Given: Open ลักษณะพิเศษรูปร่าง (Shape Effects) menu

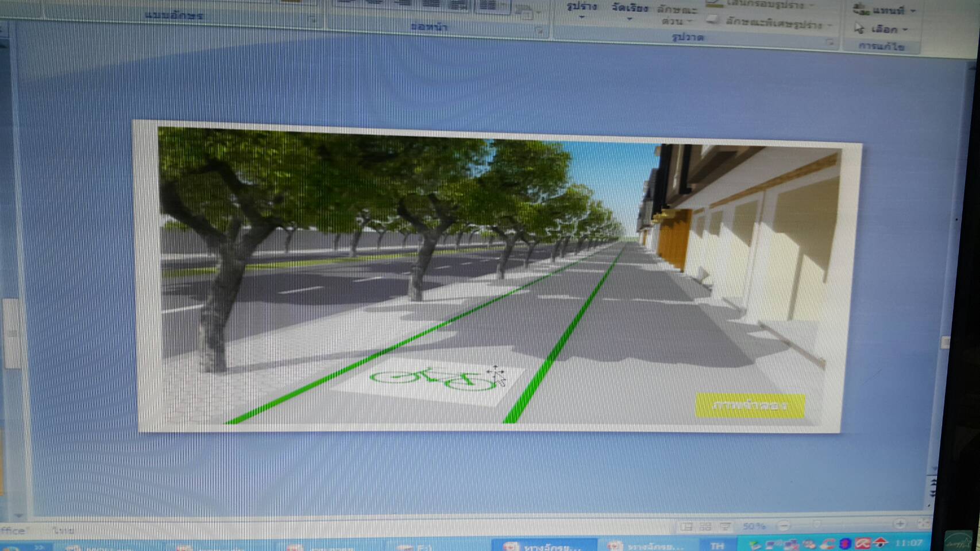Looking at the screenshot, I should tap(770, 23).
